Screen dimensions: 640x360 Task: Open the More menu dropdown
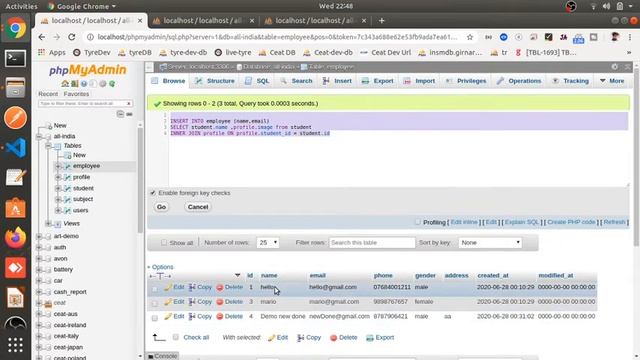pos(612,81)
